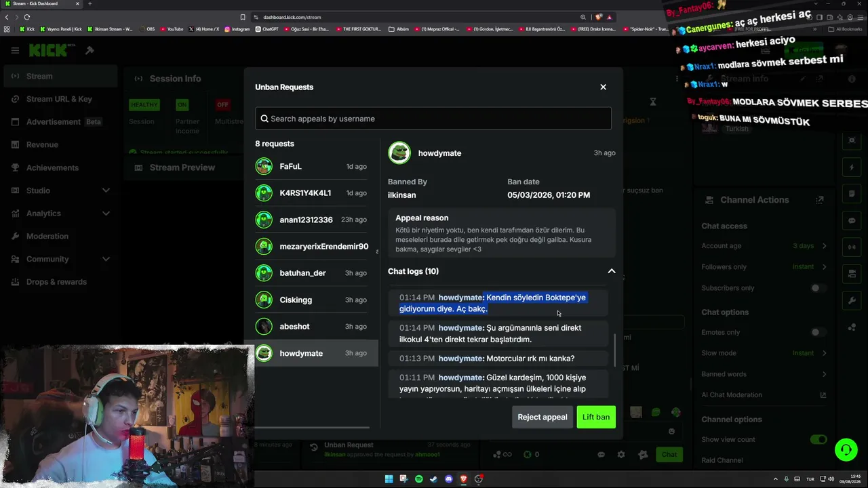This screenshot has width=868, height=488.
Task: Open chat settings gear icon
Action: tap(620, 455)
